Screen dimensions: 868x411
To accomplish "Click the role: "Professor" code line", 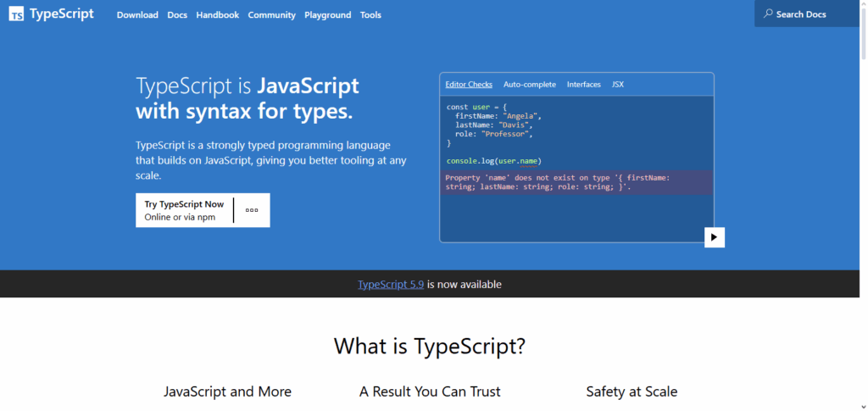I will 494,134.
